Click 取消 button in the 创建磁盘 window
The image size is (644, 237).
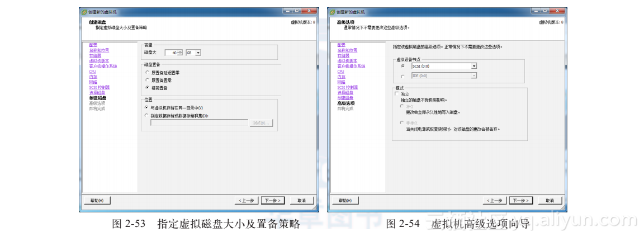[x=302, y=201]
